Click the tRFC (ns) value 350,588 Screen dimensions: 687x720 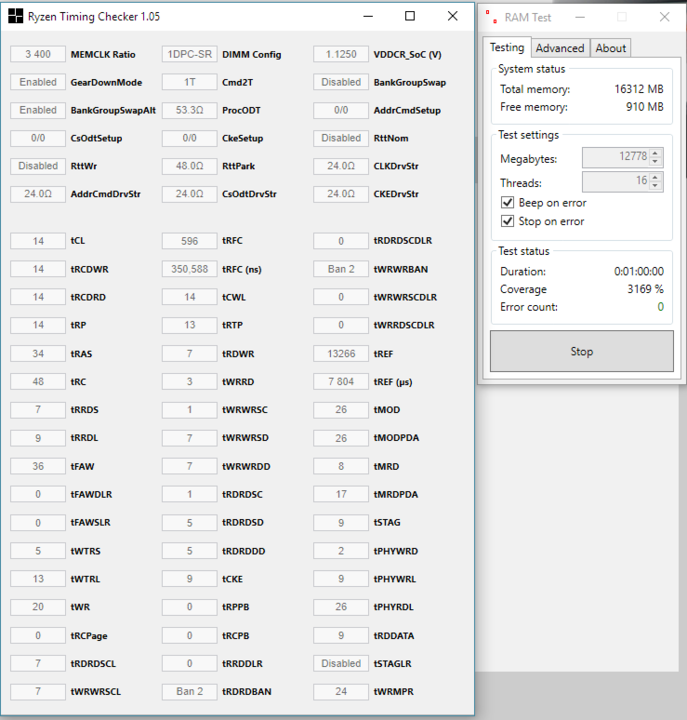(x=190, y=269)
